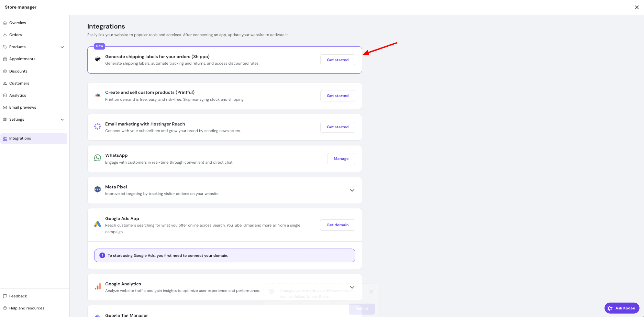Go to Analytics in the sidebar
Screen dimensions: 644x317
[18, 95]
